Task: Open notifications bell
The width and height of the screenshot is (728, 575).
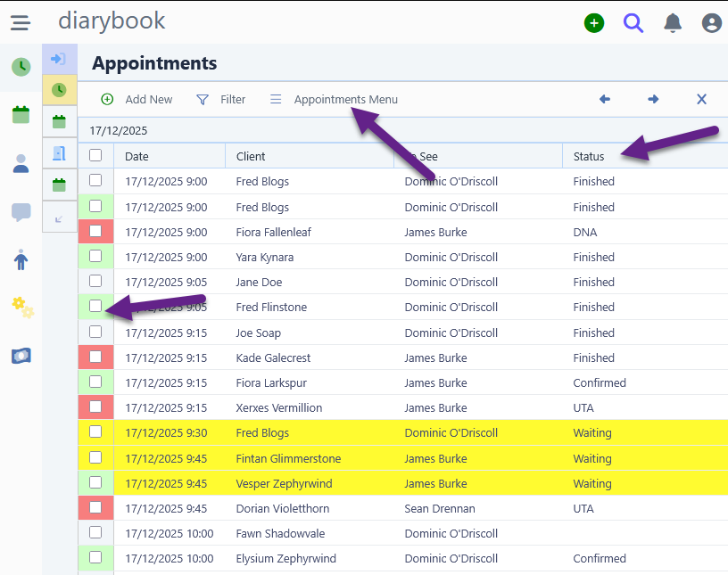Action: 673,23
